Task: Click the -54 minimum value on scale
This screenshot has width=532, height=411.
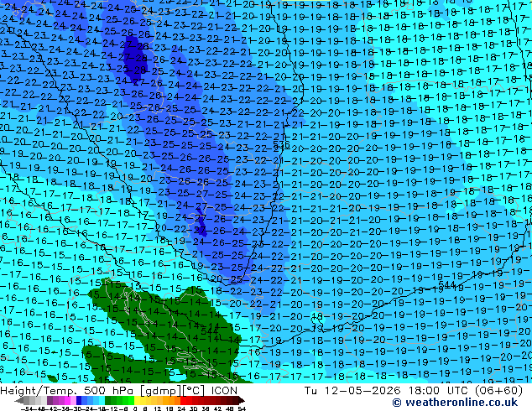Action: (27, 408)
